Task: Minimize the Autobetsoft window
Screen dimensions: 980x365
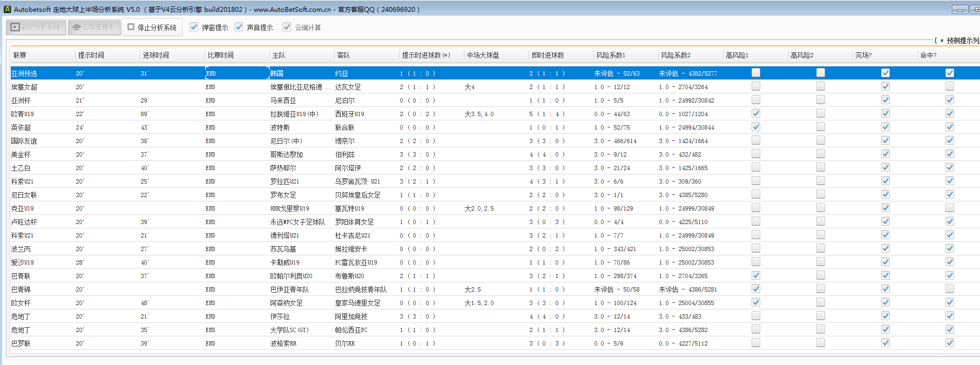Action: click(x=959, y=10)
